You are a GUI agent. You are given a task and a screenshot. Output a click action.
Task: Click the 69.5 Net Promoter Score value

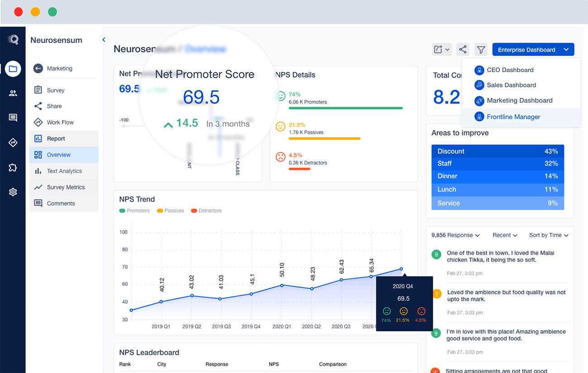[201, 97]
